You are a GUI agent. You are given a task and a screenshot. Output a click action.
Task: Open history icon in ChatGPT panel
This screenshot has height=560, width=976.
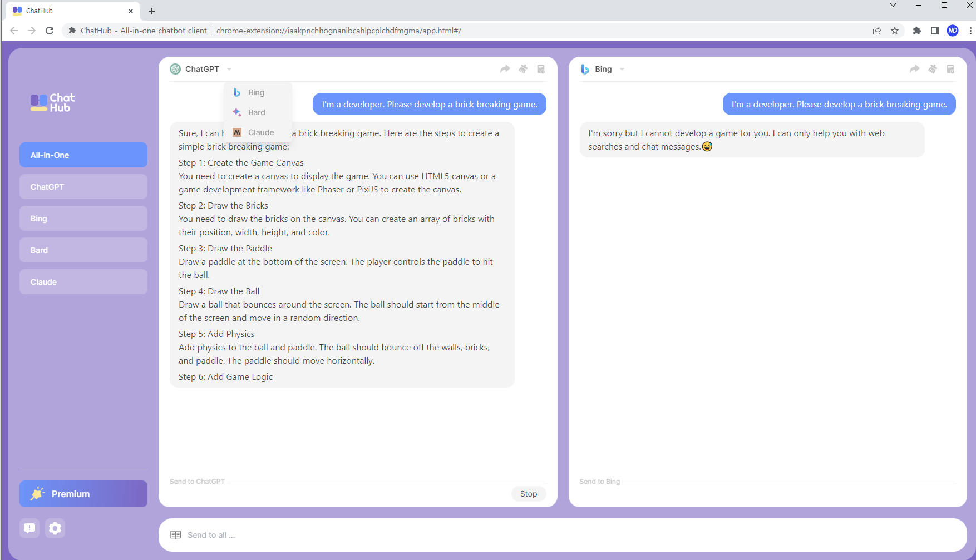tap(541, 69)
